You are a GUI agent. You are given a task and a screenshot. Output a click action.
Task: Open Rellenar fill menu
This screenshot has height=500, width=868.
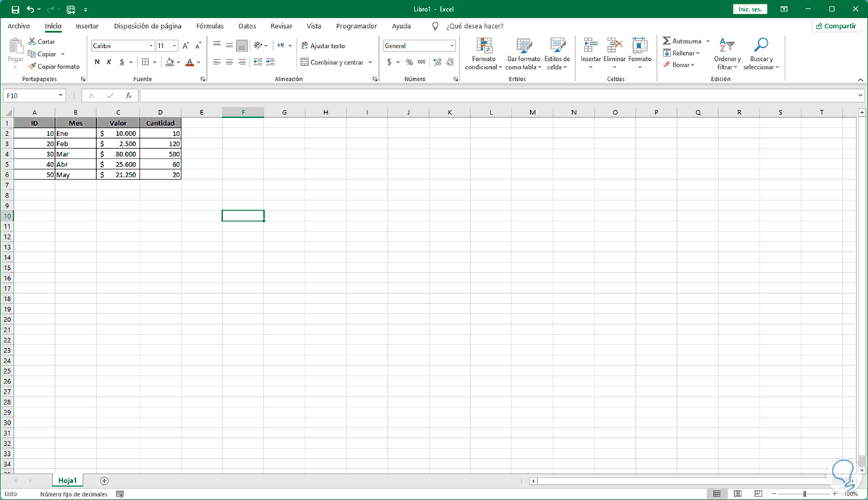click(681, 53)
